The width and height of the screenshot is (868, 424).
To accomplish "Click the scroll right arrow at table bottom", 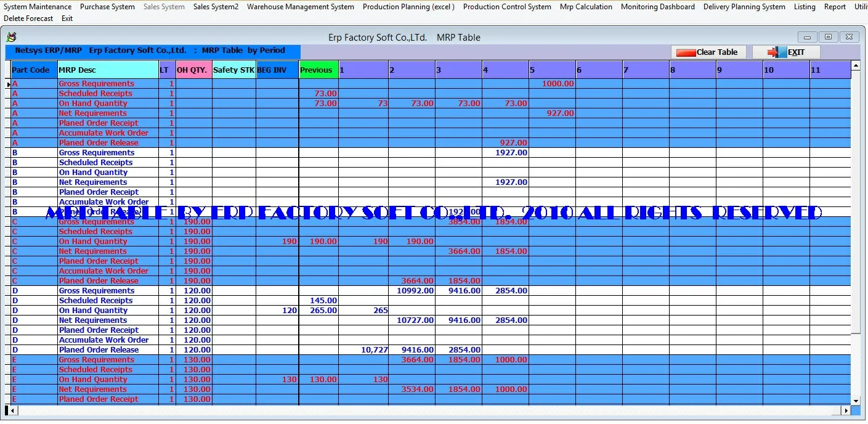I will pos(847,410).
